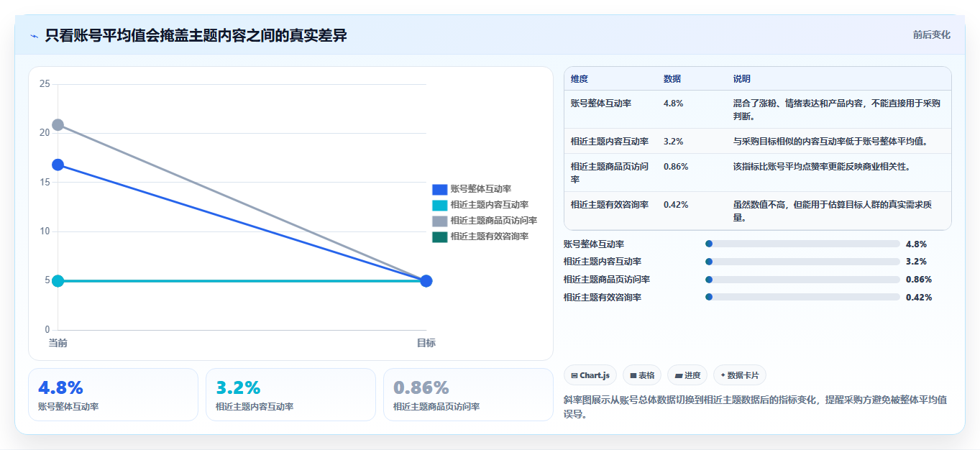Toggle the 相近主题商品页访问率 legend swatch
The width and height of the screenshot is (980, 450).
coord(439,221)
